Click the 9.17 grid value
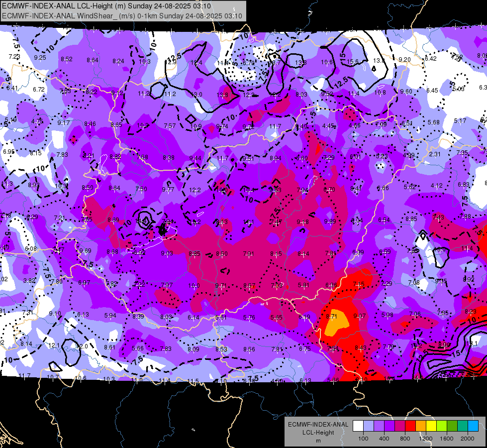487x448 pixels. point(63,123)
